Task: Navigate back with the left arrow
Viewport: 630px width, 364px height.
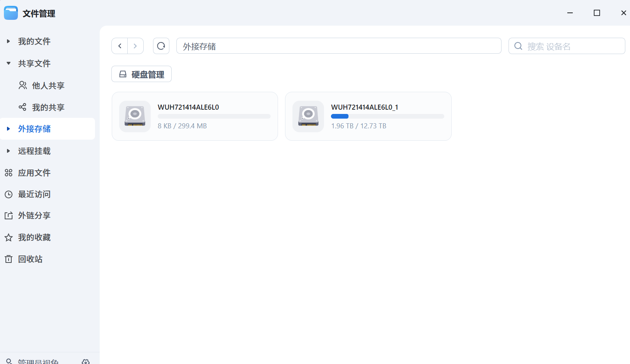Action: pos(120,46)
